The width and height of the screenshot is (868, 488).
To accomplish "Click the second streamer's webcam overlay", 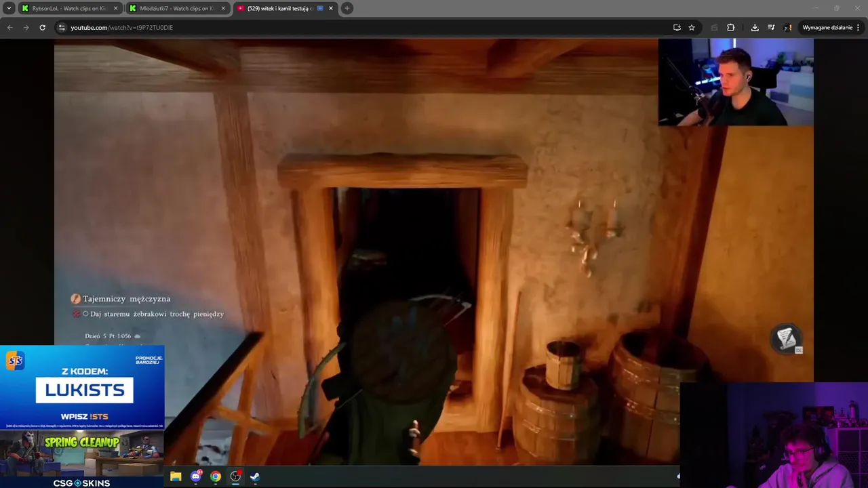I will point(774,435).
